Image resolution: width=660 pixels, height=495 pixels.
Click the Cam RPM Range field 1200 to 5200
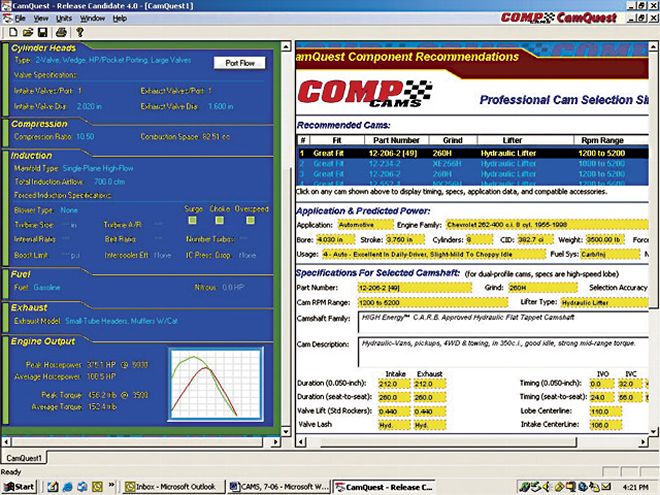point(432,303)
